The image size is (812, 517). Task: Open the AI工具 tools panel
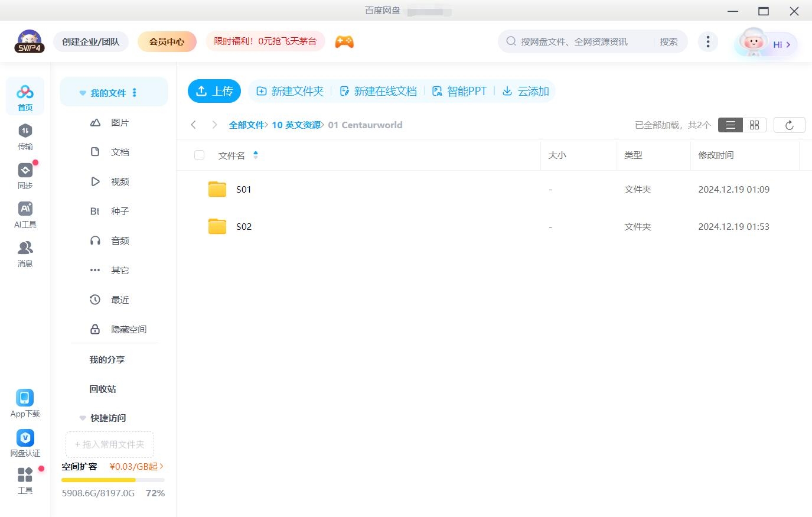point(25,210)
